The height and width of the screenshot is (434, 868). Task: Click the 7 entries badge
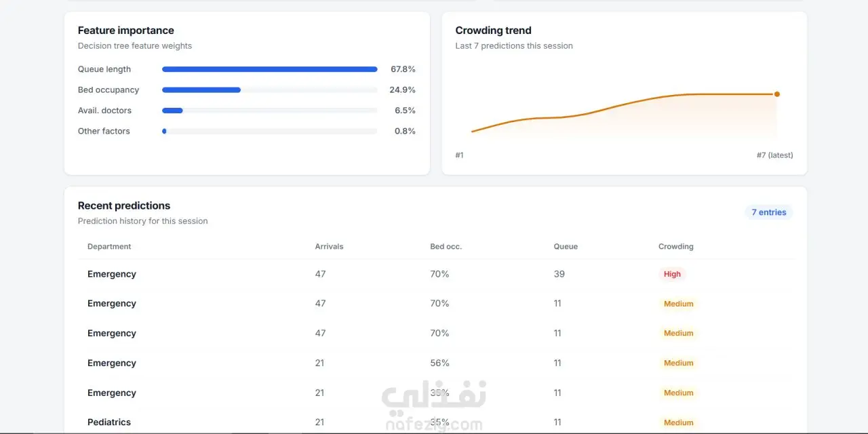tap(769, 212)
